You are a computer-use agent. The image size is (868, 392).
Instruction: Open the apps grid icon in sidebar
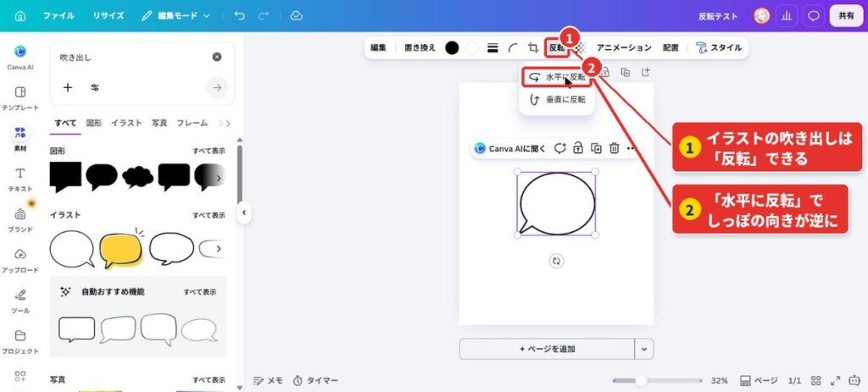[x=20, y=377]
